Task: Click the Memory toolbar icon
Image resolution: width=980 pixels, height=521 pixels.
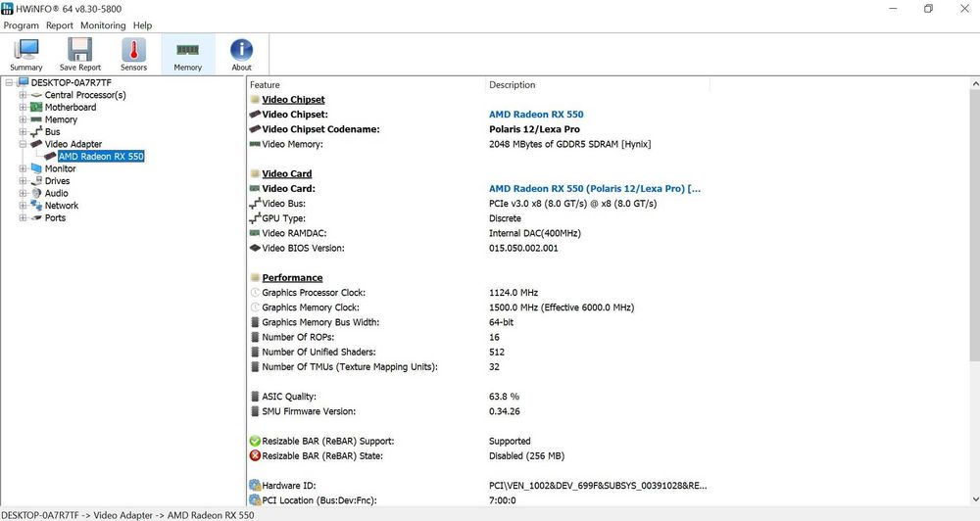Action: [x=187, y=54]
